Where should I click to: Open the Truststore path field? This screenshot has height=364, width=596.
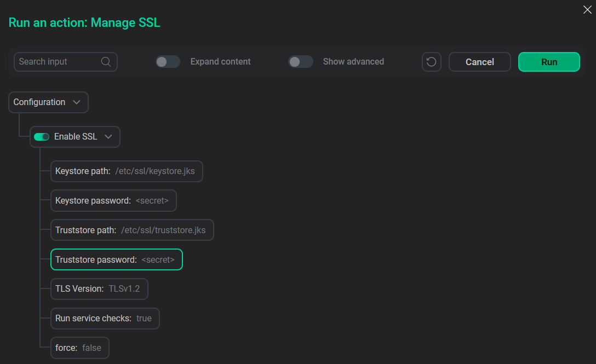pos(132,230)
